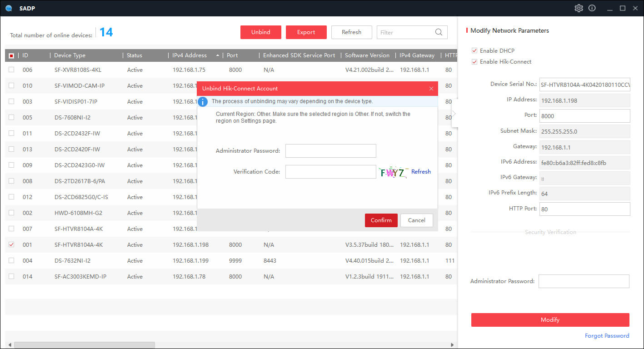Check the box for device 006
The width and height of the screenshot is (644, 349).
tap(11, 70)
